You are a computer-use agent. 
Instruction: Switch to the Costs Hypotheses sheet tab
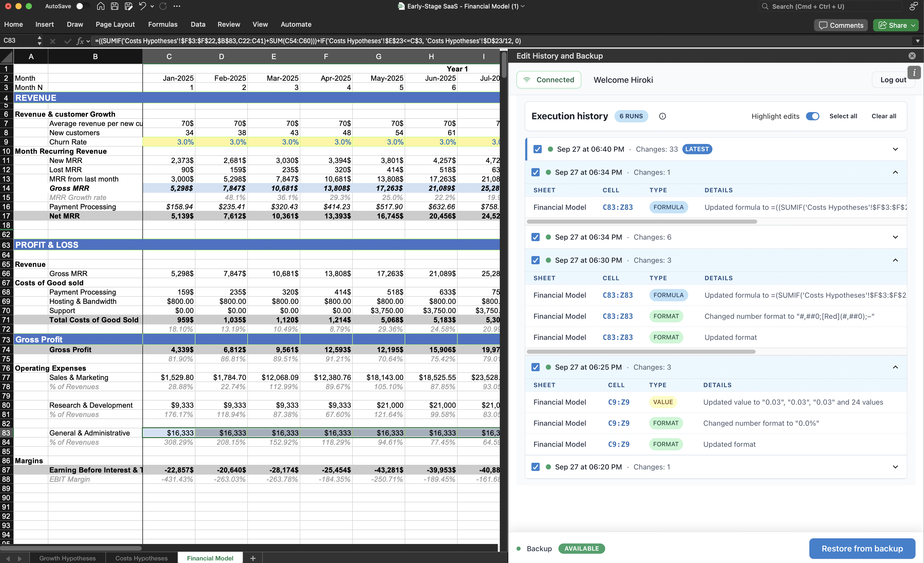point(141,558)
